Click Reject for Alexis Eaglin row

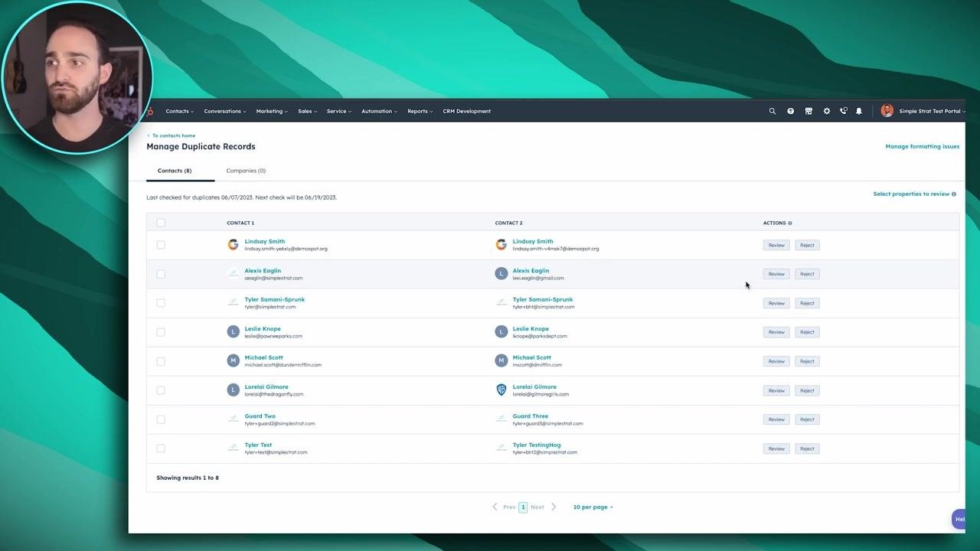click(807, 274)
